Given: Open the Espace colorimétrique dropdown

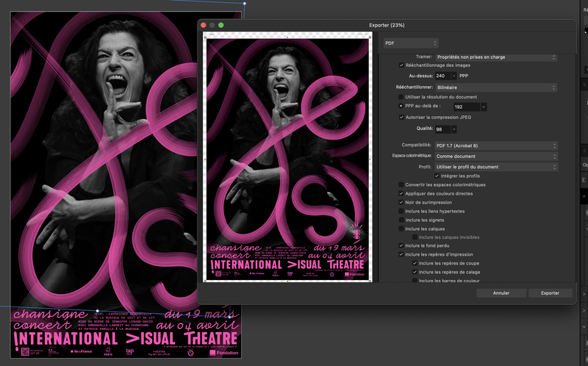Looking at the screenshot, I should click(x=495, y=156).
